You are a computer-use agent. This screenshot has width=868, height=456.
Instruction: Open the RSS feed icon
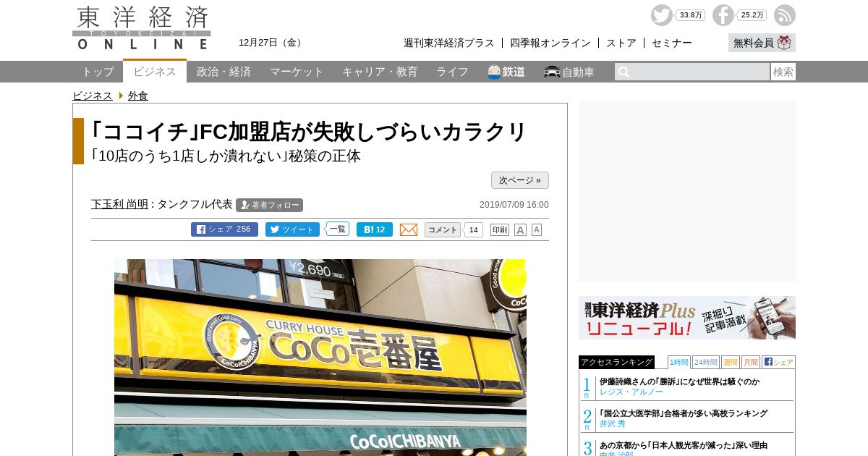tap(785, 15)
